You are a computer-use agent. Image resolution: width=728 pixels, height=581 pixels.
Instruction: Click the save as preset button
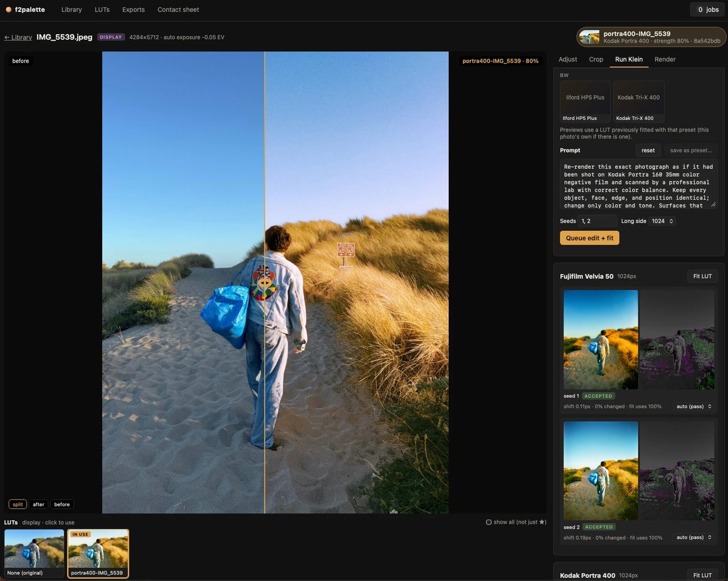pos(691,151)
